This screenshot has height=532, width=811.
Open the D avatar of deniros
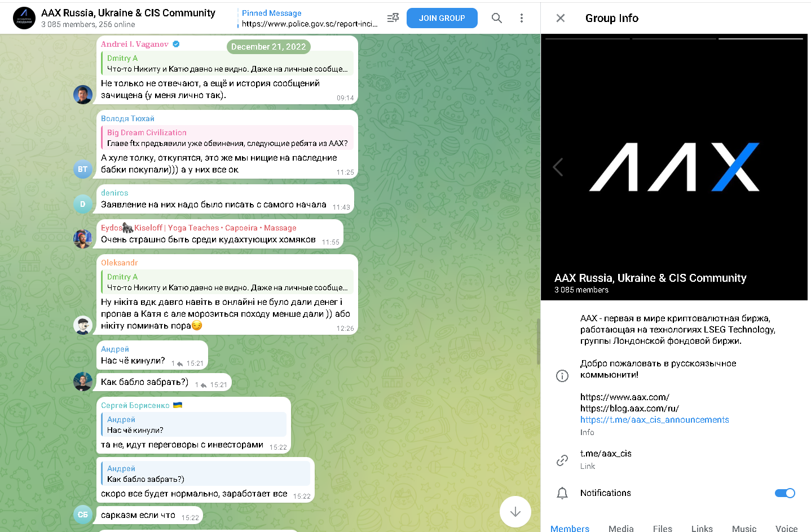click(x=83, y=204)
